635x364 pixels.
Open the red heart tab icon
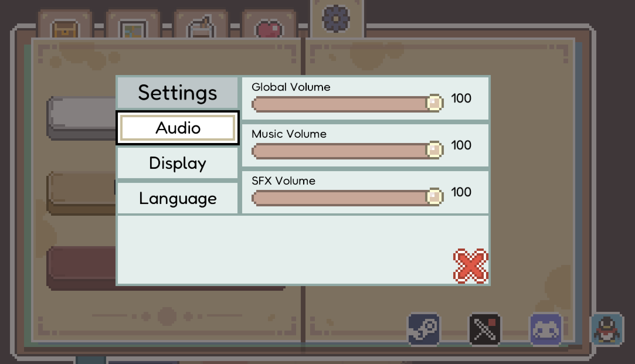pyautogui.click(x=269, y=29)
